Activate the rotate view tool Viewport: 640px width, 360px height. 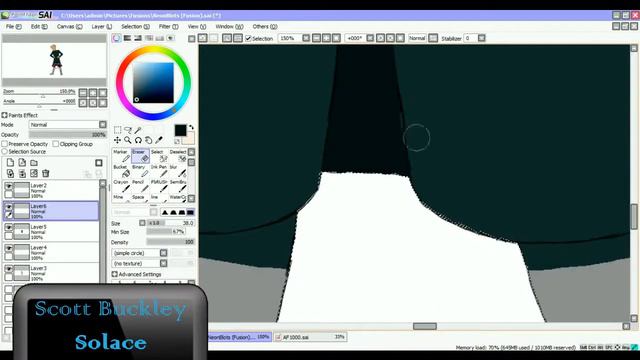point(138,140)
